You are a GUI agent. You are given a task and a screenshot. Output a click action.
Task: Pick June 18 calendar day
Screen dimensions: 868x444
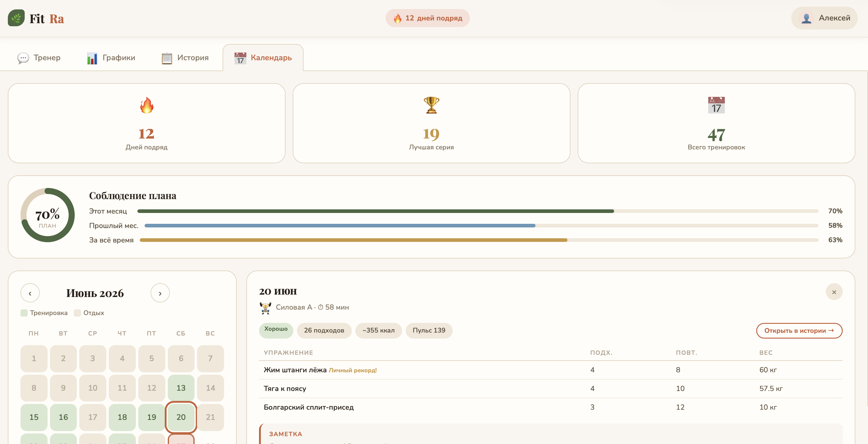click(x=122, y=417)
